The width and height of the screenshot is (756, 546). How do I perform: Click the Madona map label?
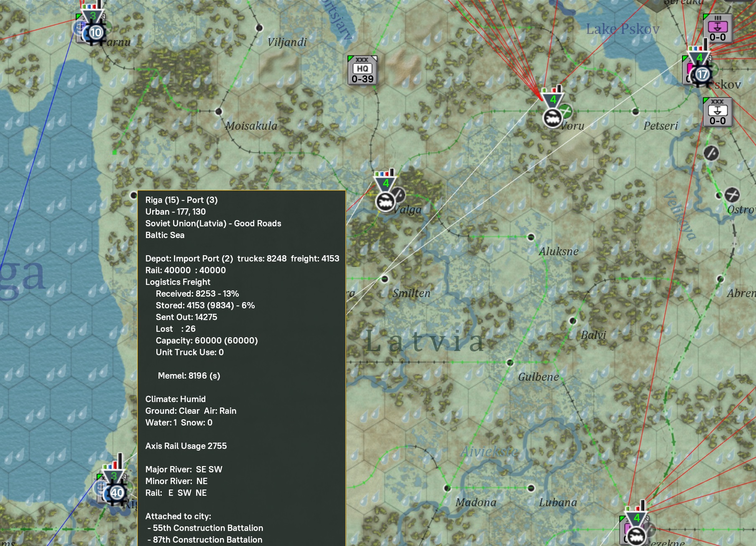pyautogui.click(x=476, y=502)
